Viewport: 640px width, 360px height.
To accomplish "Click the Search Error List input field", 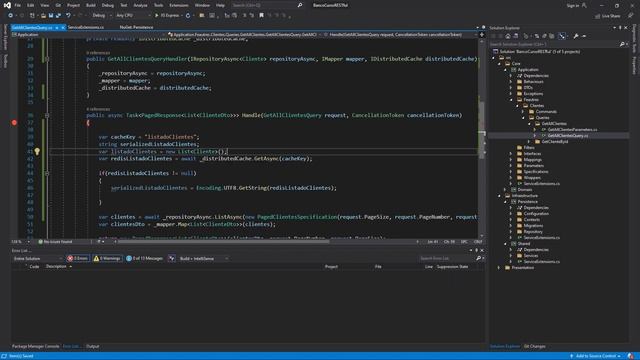I will click(x=447, y=258).
